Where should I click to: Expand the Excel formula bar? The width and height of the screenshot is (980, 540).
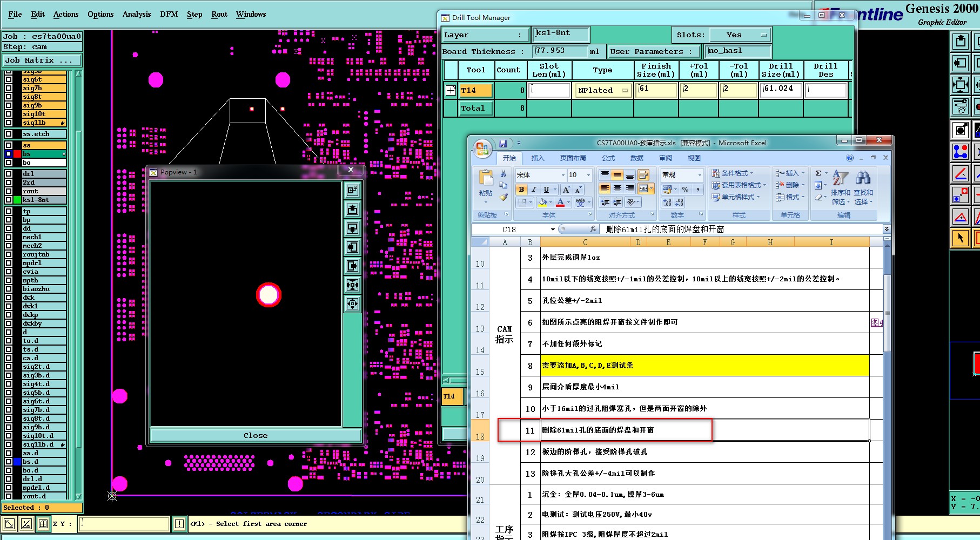pyautogui.click(x=887, y=230)
